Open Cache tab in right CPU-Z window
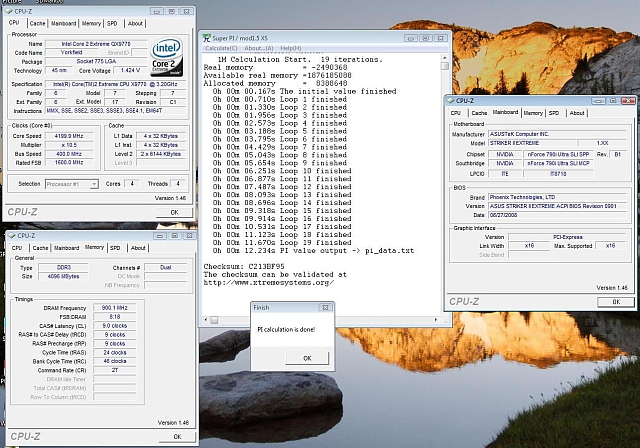The height and width of the screenshot is (448, 640). [479, 113]
